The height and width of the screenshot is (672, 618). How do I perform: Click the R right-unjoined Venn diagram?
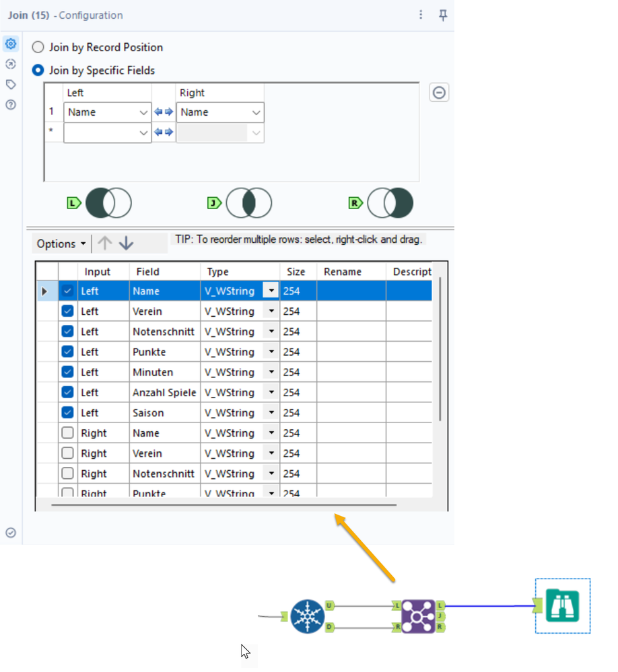[390, 202]
